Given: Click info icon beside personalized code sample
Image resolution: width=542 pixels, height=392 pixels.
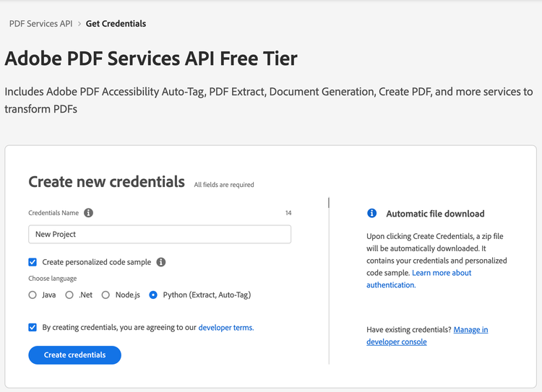Looking at the screenshot, I should pos(161,262).
